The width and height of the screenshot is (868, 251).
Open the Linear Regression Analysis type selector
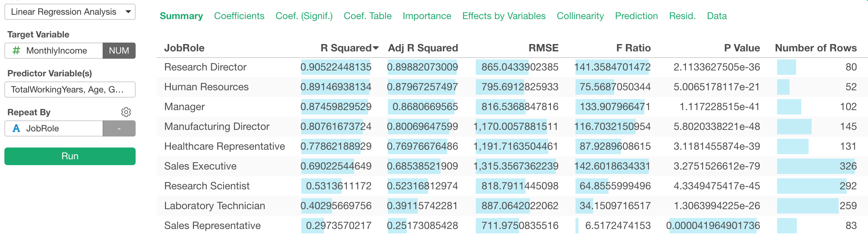click(x=70, y=12)
